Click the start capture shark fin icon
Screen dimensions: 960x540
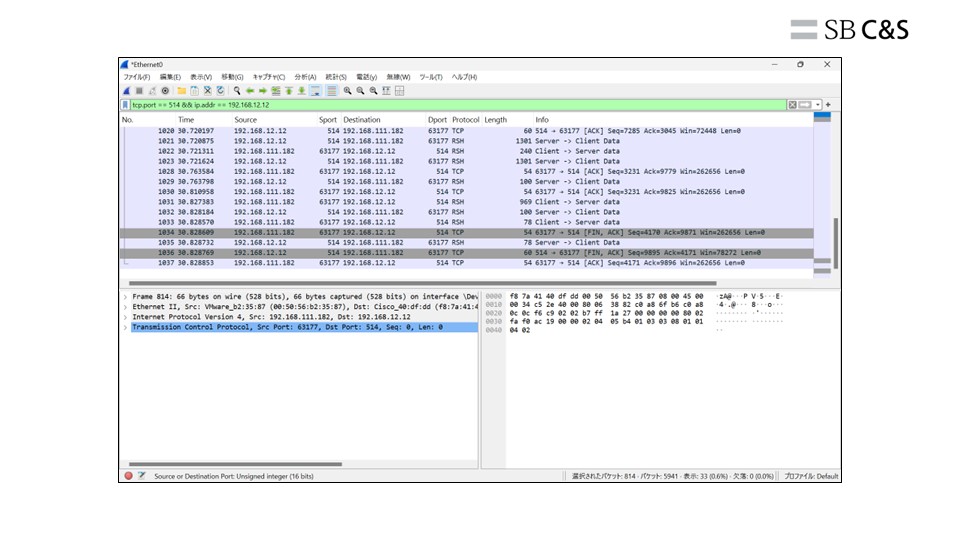pyautogui.click(x=126, y=91)
